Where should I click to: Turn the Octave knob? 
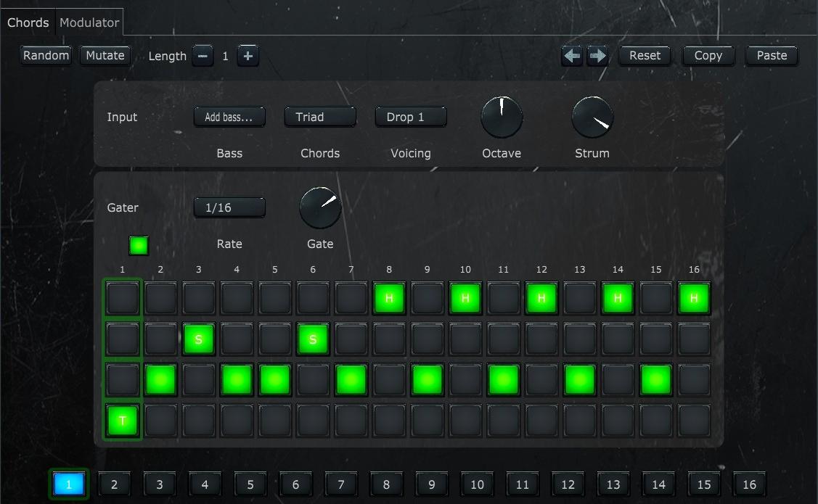click(x=502, y=117)
